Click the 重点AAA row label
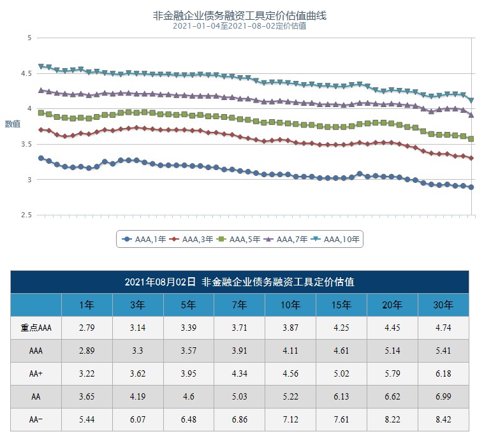The width and height of the screenshot is (484, 448). [x=36, y=328]
